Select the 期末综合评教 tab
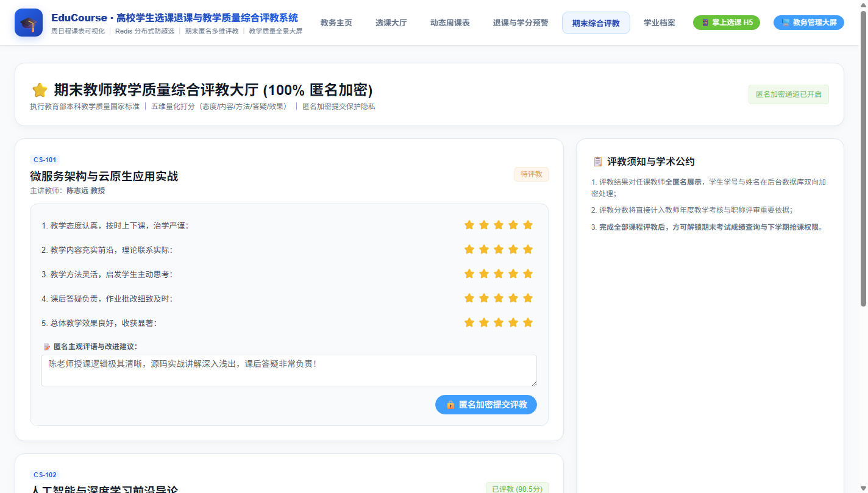The height and width of the screenshot is (493, 868). click(x=596, y=23)
